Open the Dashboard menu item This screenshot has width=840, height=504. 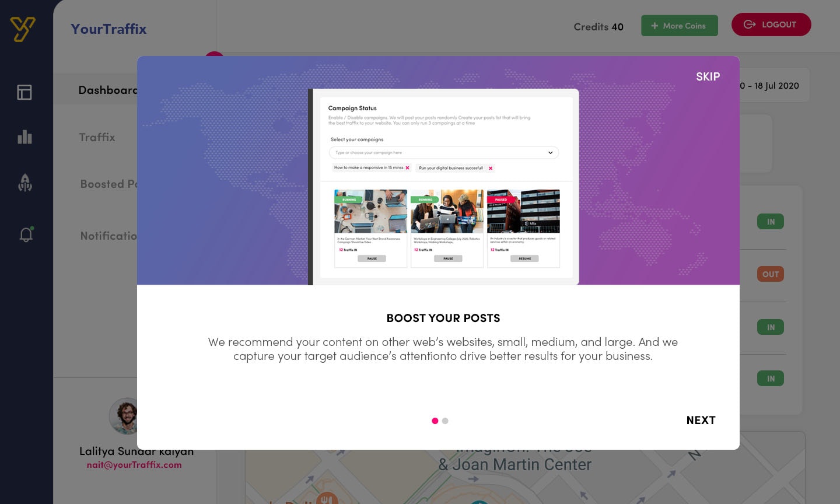108,90
